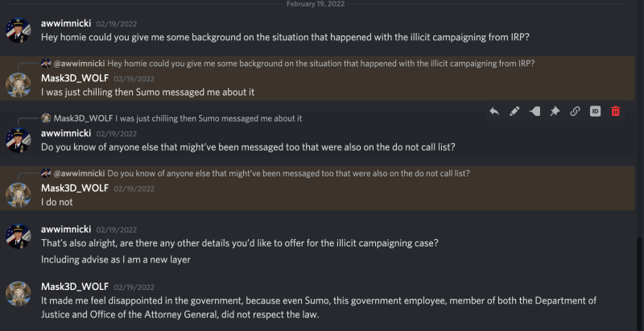Copy message link via chain icon
The image size is (644, 331).
(575, 111)
